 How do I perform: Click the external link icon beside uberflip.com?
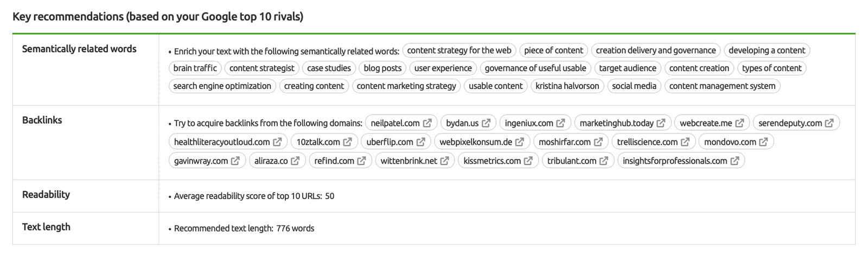(420, 142)
